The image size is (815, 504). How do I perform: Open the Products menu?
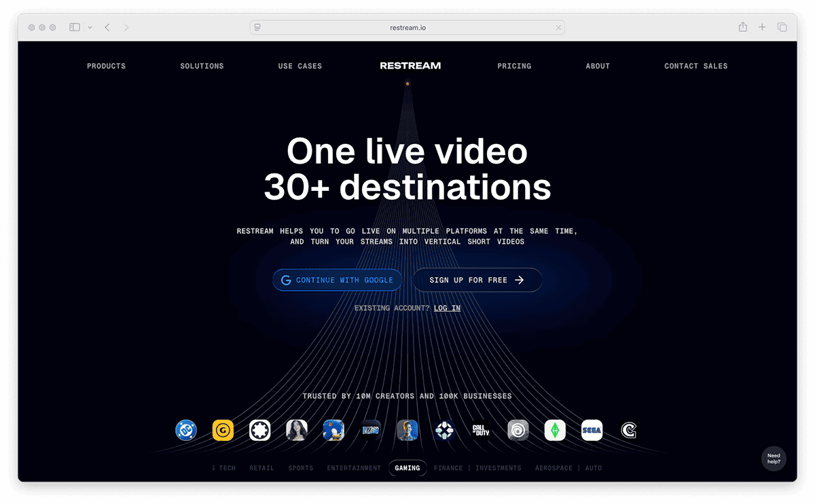coord(106,66)
